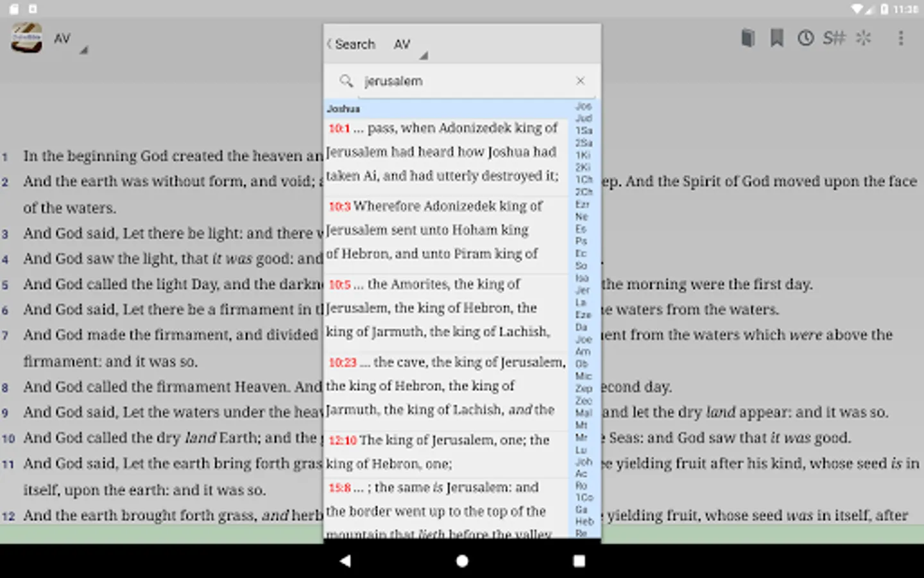Screen dimensions: 924x578
Task: Open AV version dropdown in main toolbar
Action: click(x=70, y=41)
